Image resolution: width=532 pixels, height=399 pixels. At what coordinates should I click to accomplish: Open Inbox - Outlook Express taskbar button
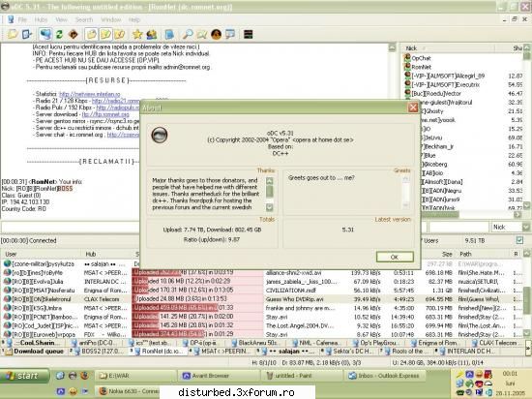point(385,376)
